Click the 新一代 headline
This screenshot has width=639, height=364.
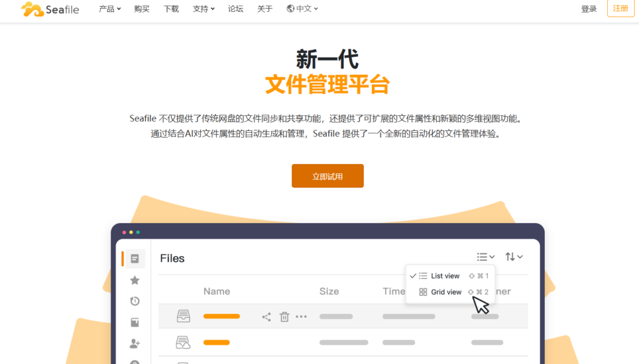(327, 59)
